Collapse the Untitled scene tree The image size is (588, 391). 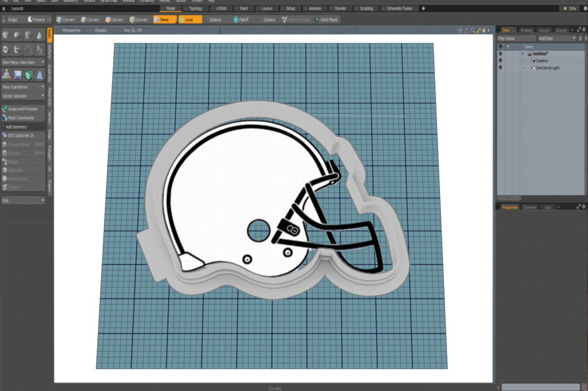[x=523, y=53]
